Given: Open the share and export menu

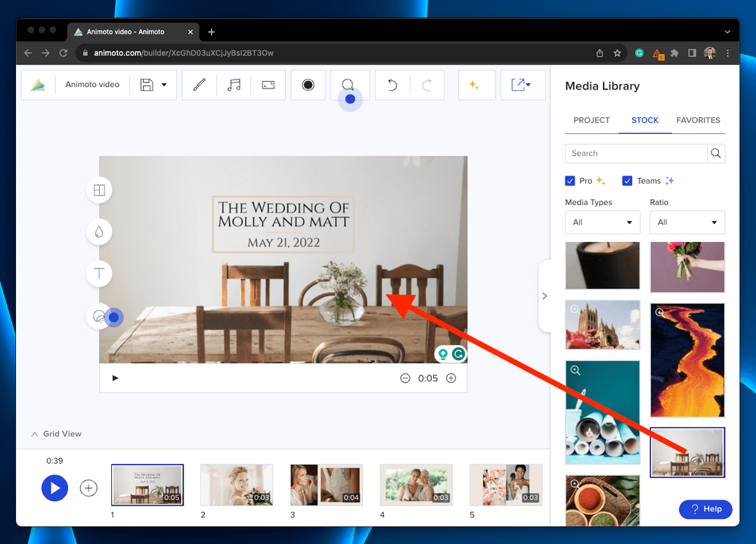Looking at the screenshot, I should 521,85.
